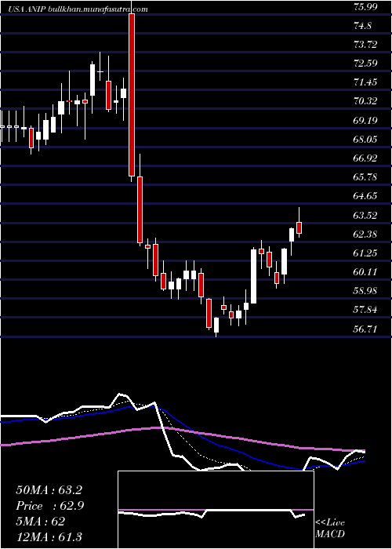The height and width of the screenshot is (549, 392).
Task: Click the 62.38 price level label
Action: tap(365, 234)
